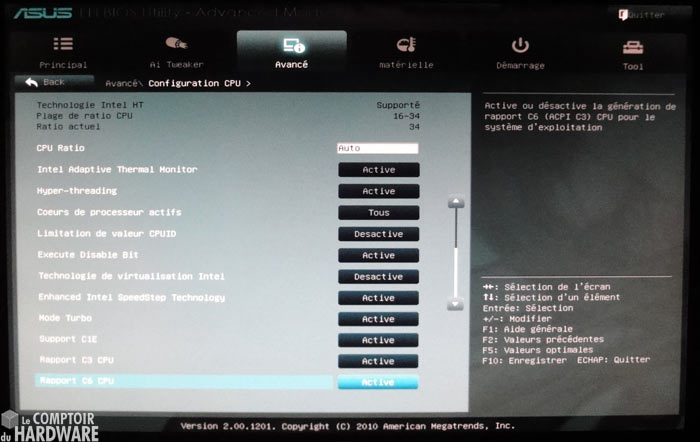Click the matérielle fan icon

405,45
